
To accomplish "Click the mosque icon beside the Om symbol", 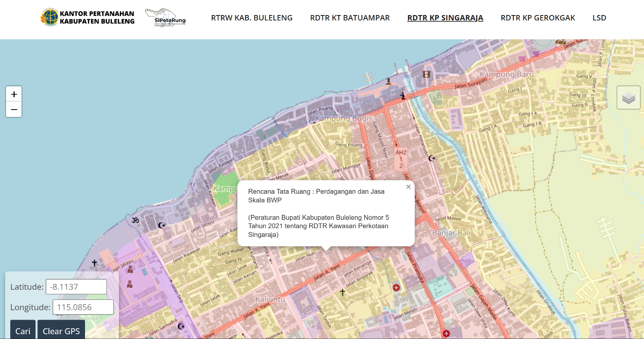I will pyautogui.click(x=162, y=225).
